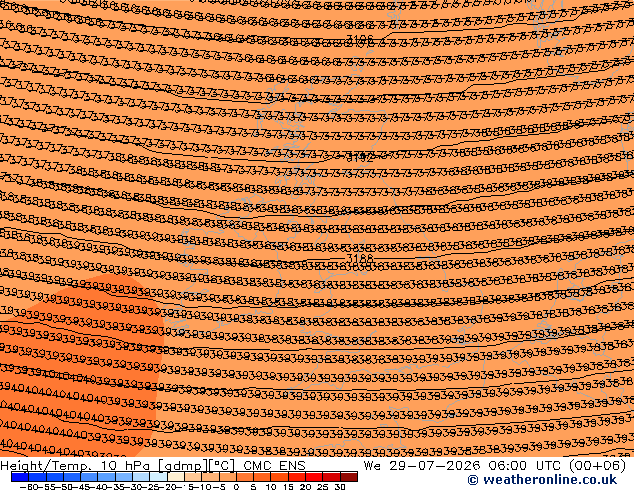634x490 pixels.
Task: Select legend swatch between -5 and 0
Action: pyautogui.click(x=228, y=477)
